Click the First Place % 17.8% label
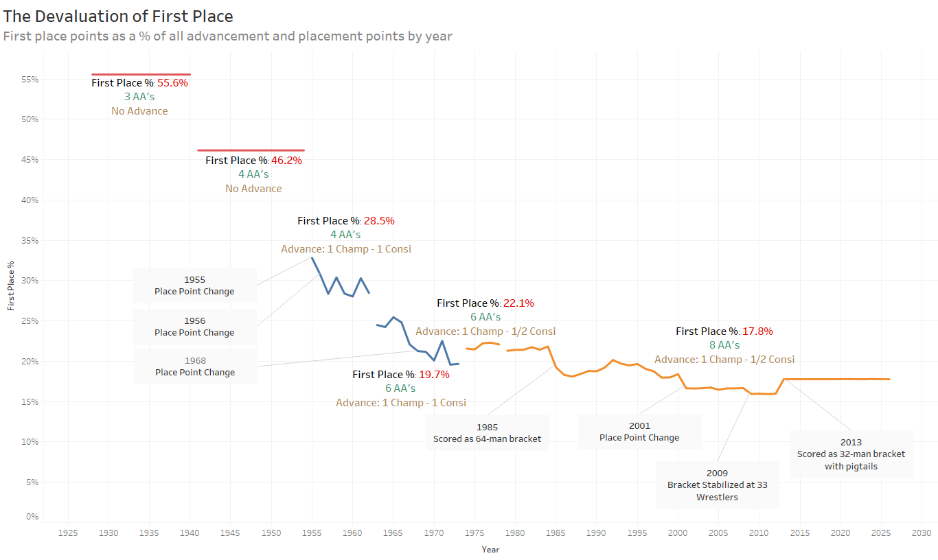The height and width of the screenshot is (560, 938). [x=724, y=331]
